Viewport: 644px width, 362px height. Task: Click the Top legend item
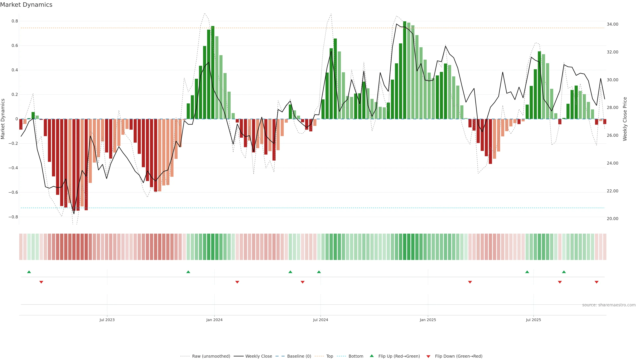[x=330, y=356]
